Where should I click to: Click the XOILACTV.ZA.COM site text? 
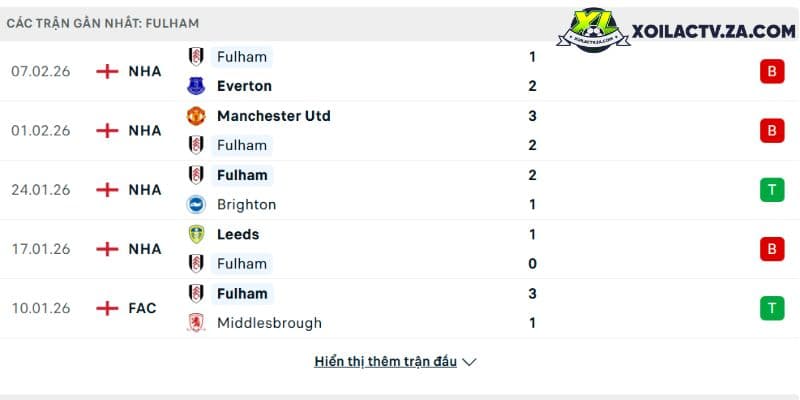tap(714, 32)
